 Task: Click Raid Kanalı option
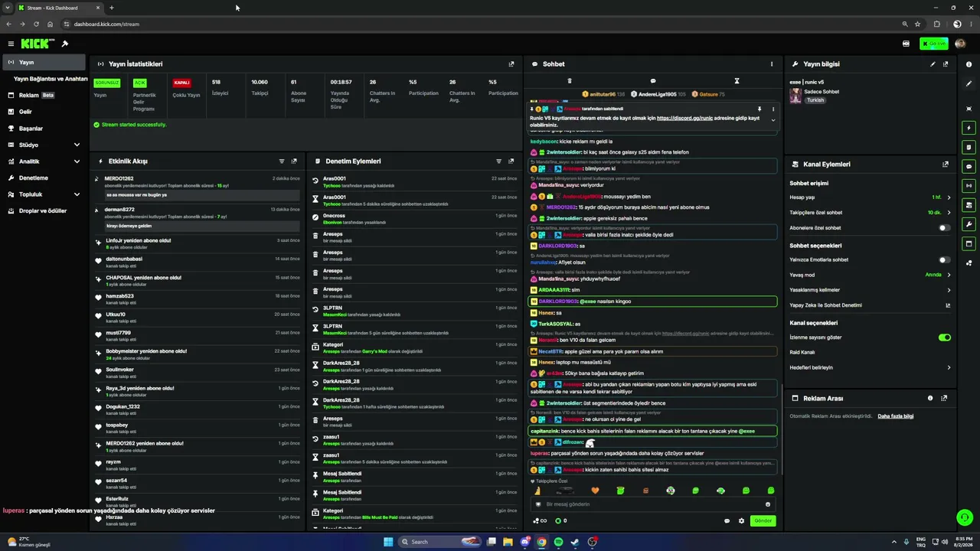tap(802, 353)
